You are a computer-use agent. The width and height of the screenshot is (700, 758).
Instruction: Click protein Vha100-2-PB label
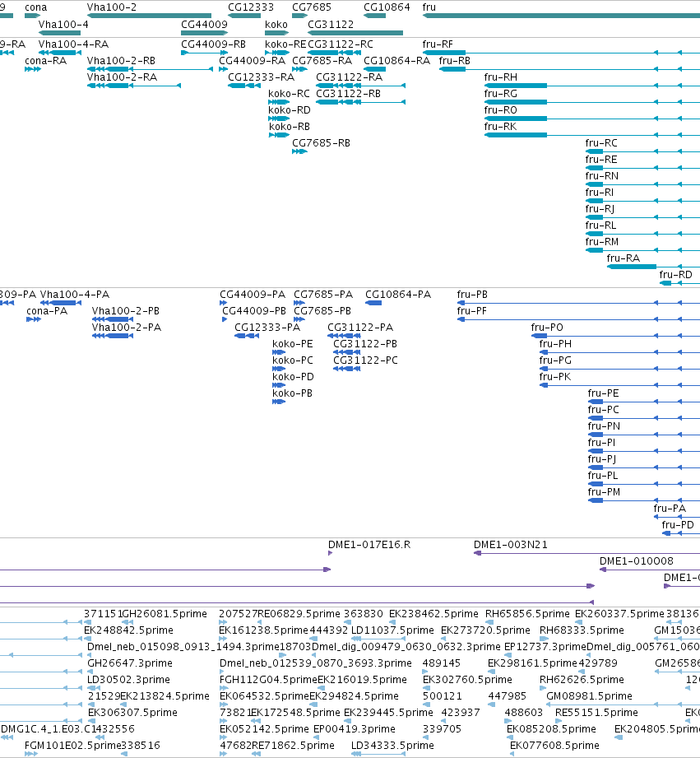[126, 310]
